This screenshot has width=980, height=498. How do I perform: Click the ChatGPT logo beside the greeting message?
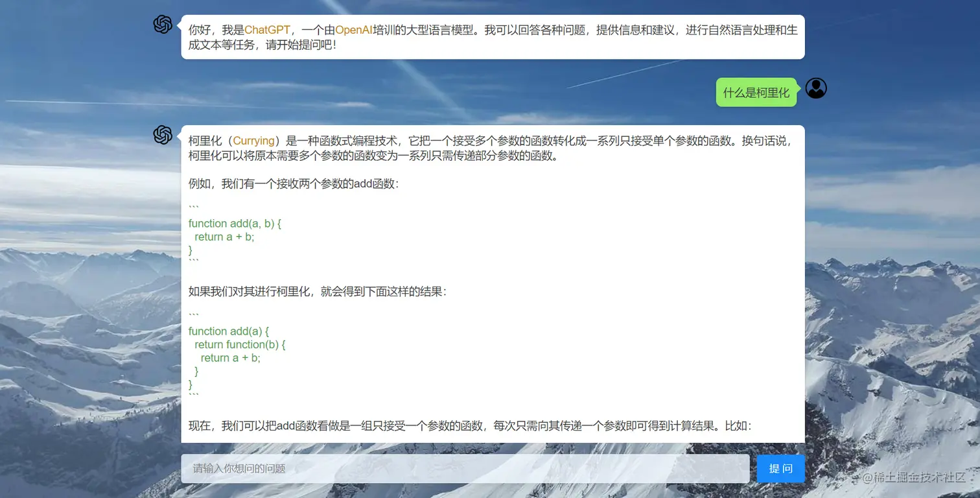[x=163, y=25]
